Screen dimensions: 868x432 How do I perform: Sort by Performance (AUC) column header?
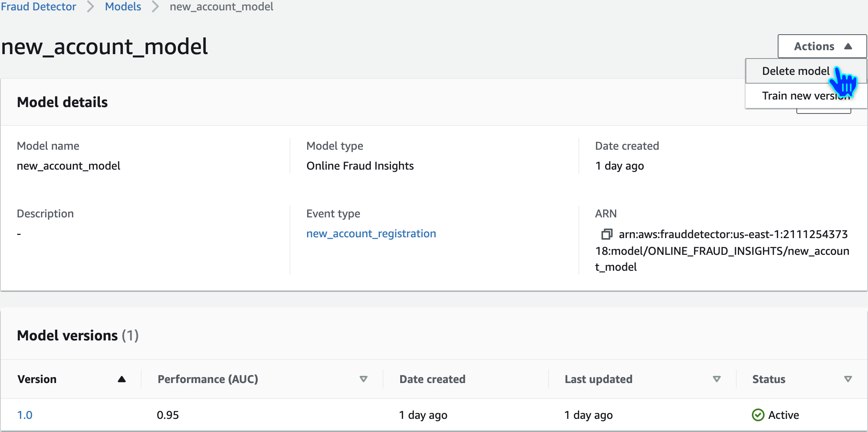tap(208, 379)
